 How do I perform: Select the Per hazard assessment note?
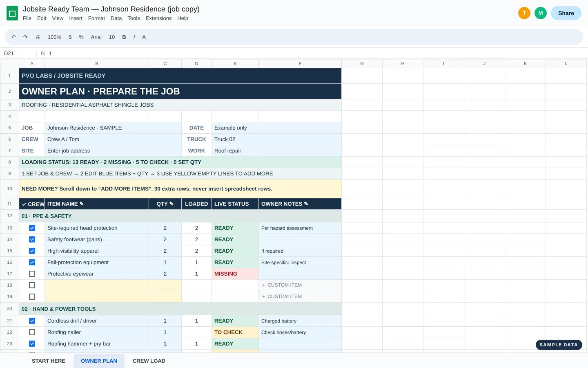click(300, 228)
